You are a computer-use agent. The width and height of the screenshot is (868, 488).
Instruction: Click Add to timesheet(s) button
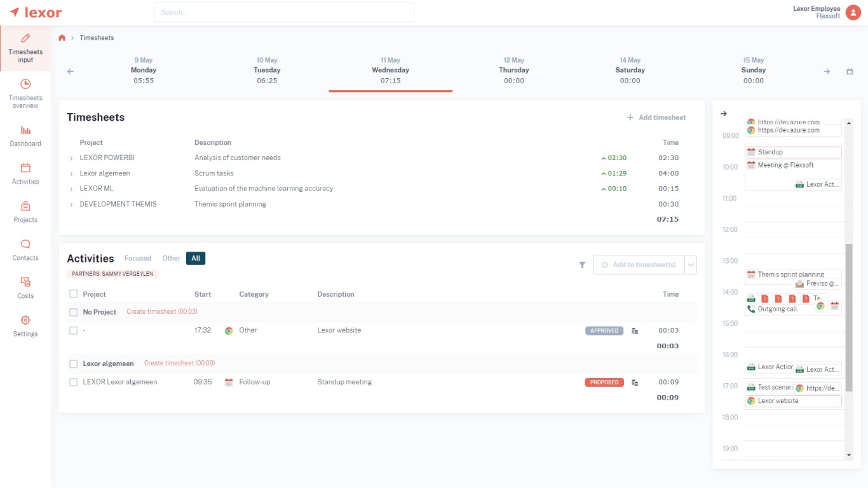(x=639, y=265)
